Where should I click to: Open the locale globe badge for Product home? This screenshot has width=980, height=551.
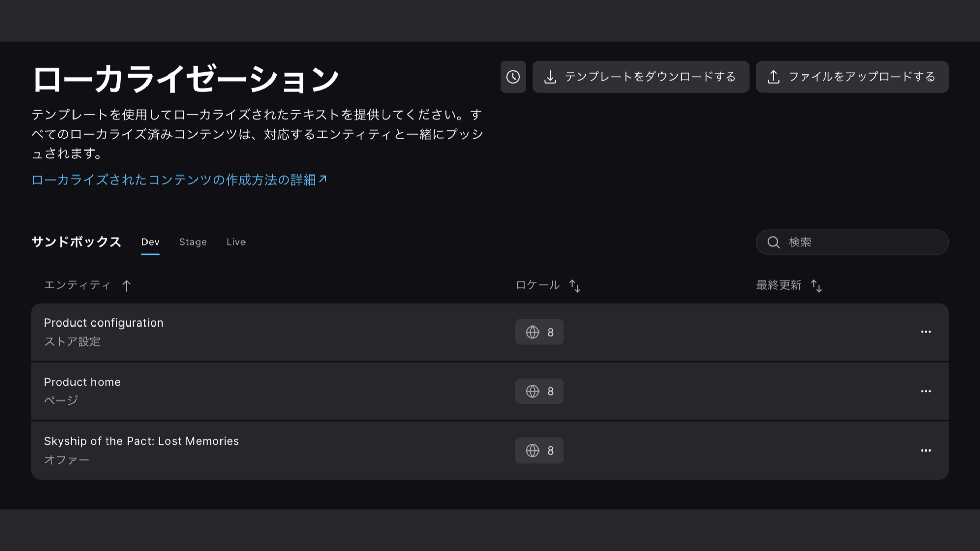(539, 391)
